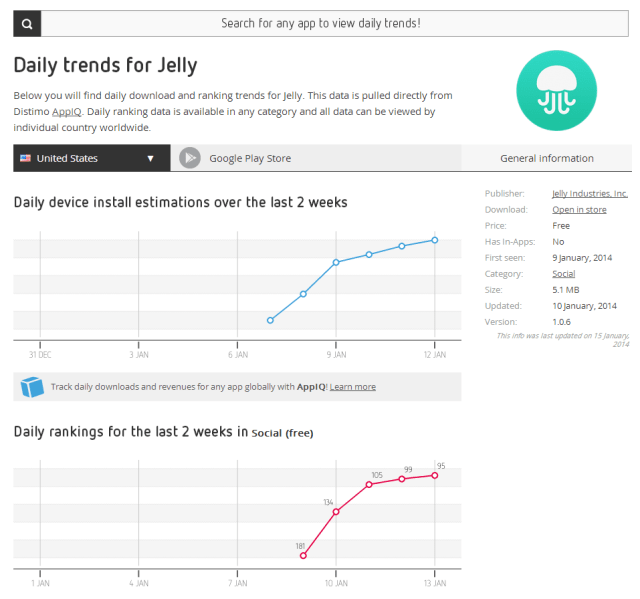Select the 9 Jan install data point
Viewport: 640px width, 599px height.
pos(336,262)
